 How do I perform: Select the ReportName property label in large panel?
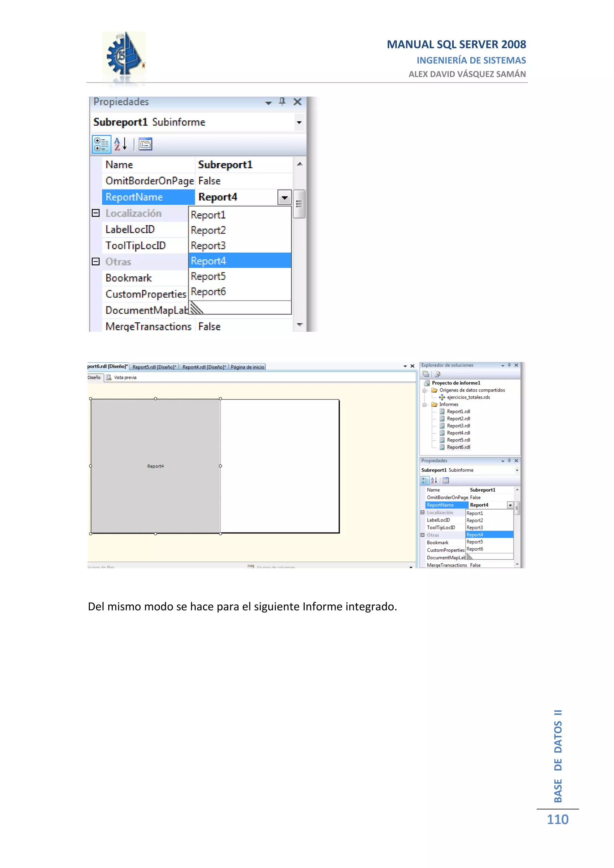pyautogui.click(x=148, y=197)
